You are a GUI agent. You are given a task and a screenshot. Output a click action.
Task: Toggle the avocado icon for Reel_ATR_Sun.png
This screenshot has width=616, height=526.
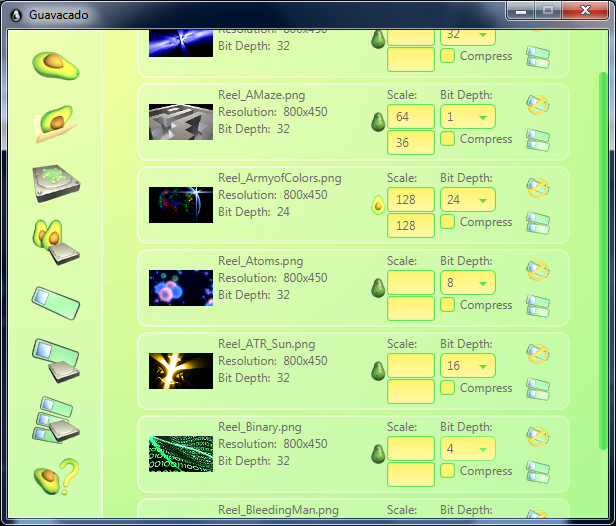[378, 371]
